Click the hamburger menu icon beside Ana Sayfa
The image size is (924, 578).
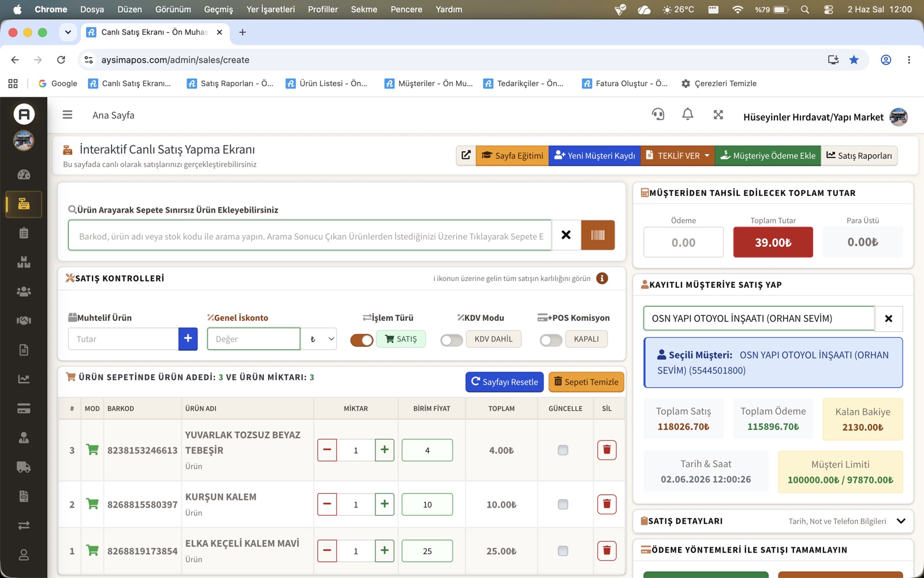pyautogui.click(x=68, y=115)
